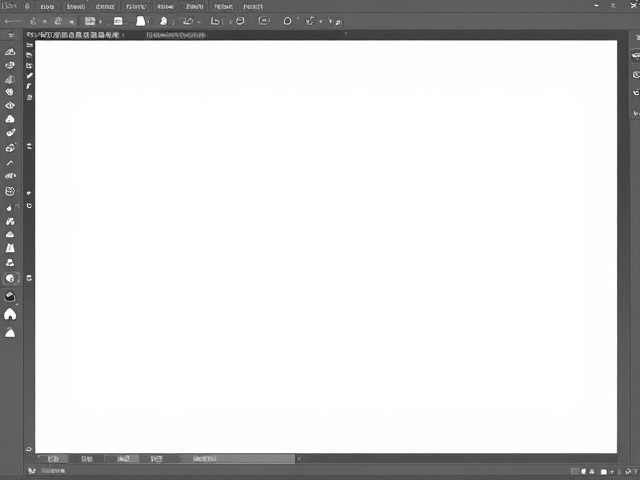The height and width of the screenshot is (480, 640).
Task: Click the list lines icon in top toolbar
Action: [x=118, y=21]
